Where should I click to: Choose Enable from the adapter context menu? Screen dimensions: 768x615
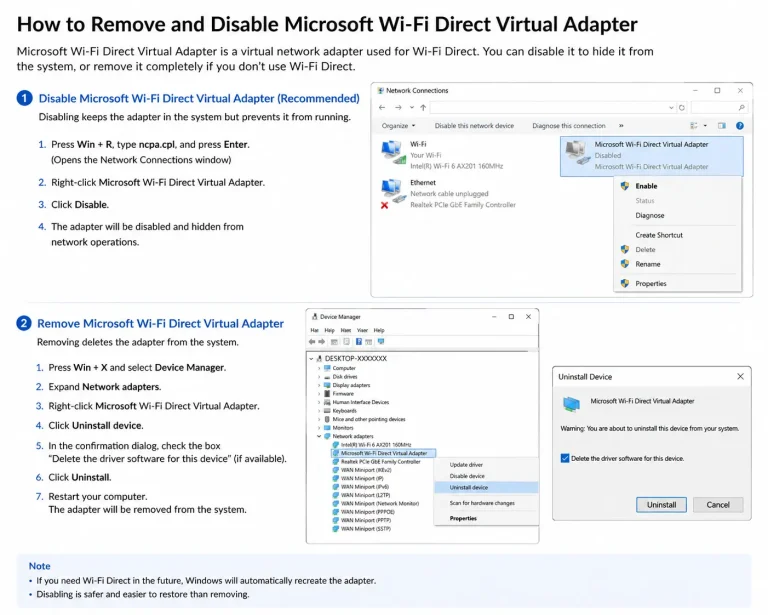[678, 186]
